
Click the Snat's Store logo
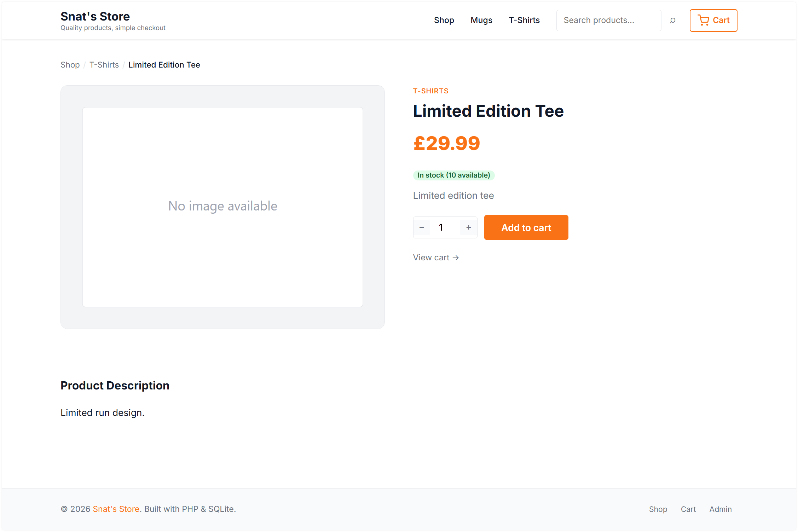(95, 16)
